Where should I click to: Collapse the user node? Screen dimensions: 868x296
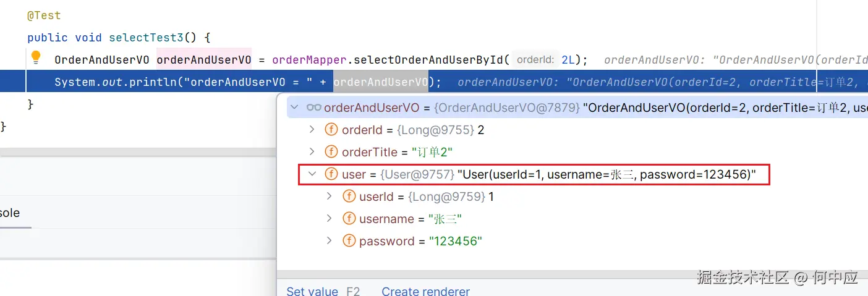pos(312,174)
